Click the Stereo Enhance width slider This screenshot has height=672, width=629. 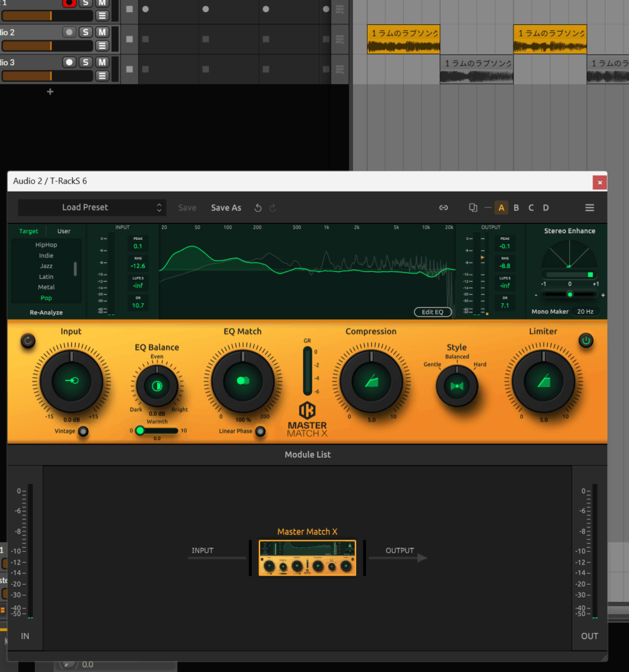570,294
